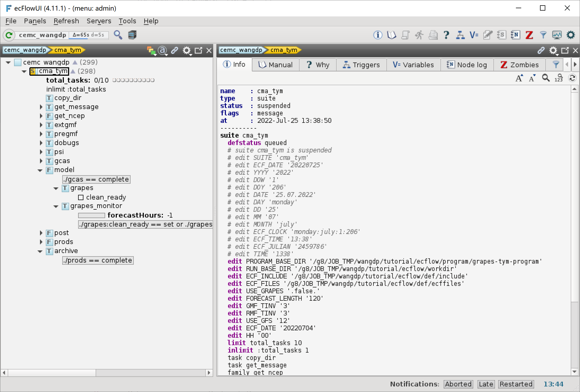580x392 pixels.
Task: Open the Server load chart toolbar icon
Action: tap(557, 35)
